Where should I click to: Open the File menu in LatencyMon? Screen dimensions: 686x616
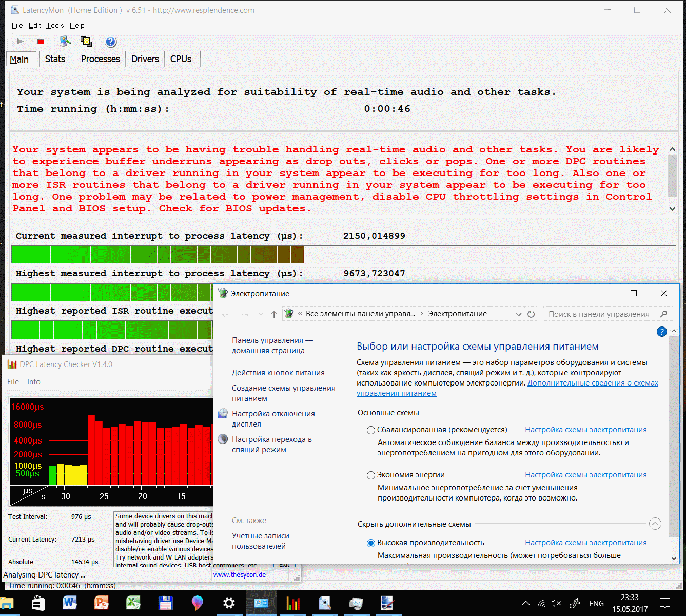(x=17, y=25)
